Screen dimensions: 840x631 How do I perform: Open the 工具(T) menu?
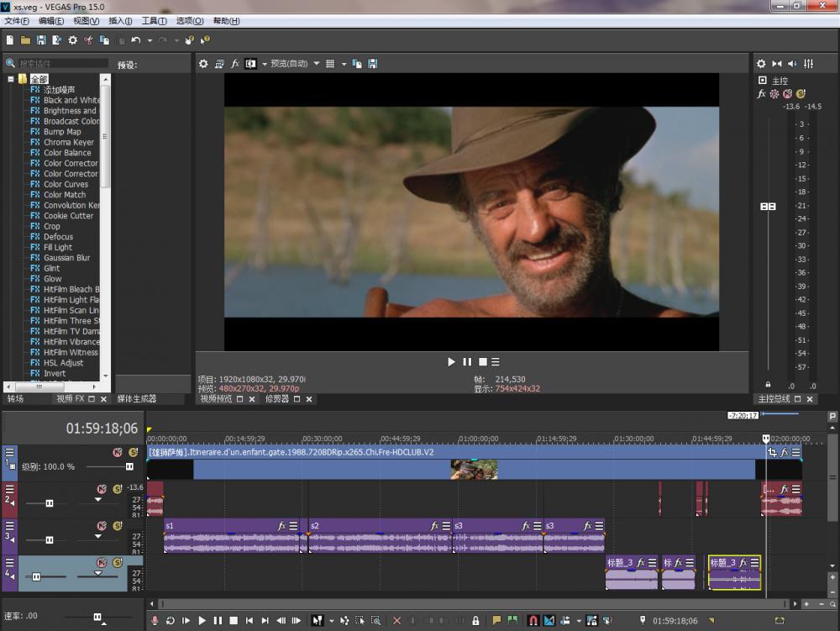(155, 21)
